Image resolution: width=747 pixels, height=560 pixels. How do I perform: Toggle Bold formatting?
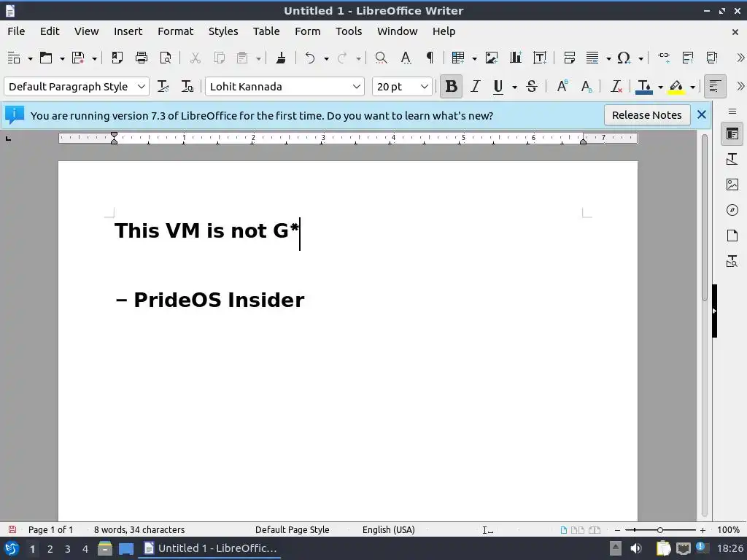click(x=451, y=87)
